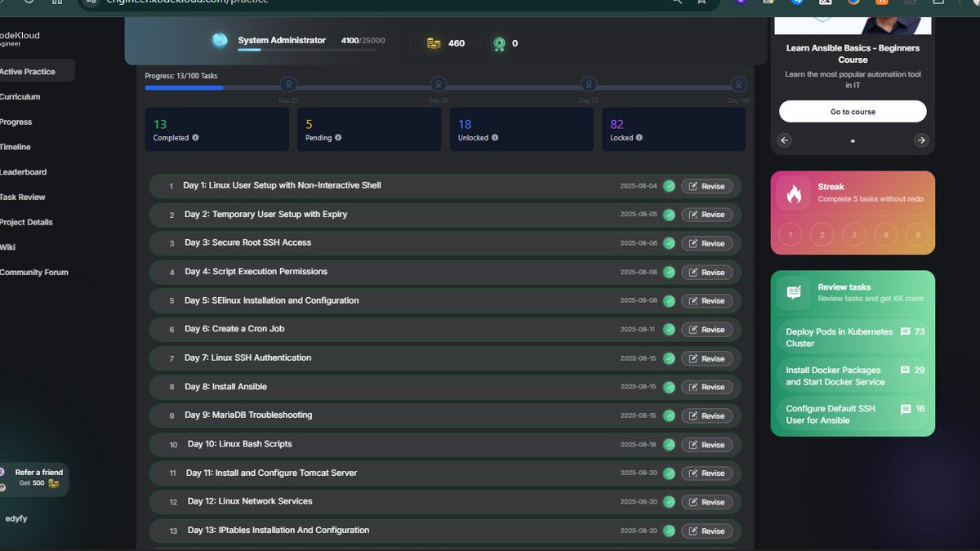
Task: Select streak circle number 1
Action: [790, 235]
